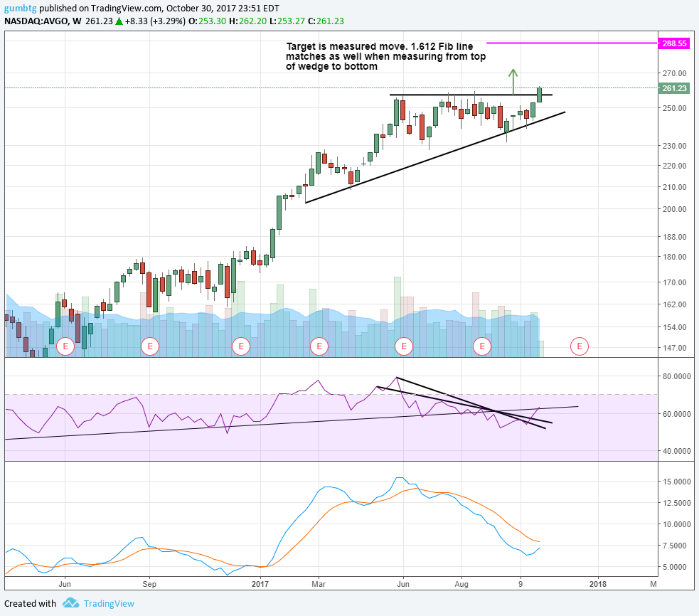Click the TradingView cloud logo icon
699x616 pixels.
pyautogui.click(x=71, y=603)
